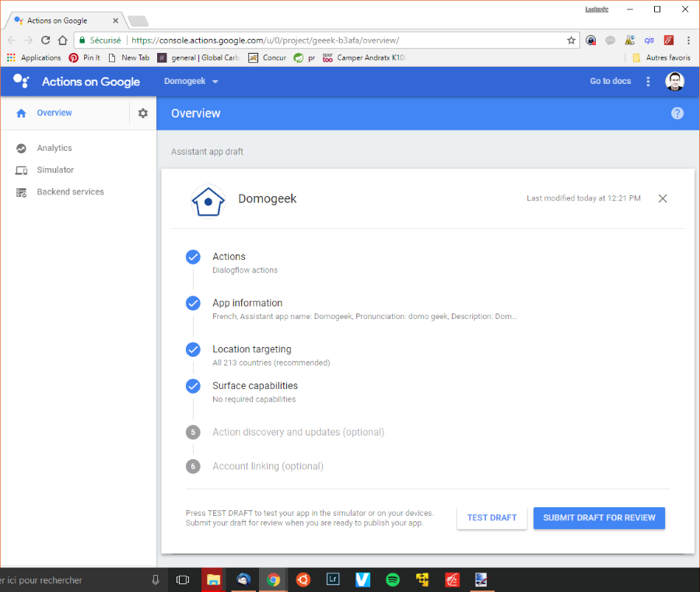Click the user account avatar

674,81
